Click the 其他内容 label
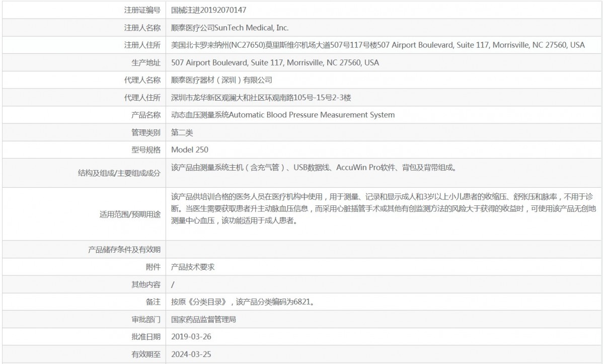 click(x=146, y=284)
